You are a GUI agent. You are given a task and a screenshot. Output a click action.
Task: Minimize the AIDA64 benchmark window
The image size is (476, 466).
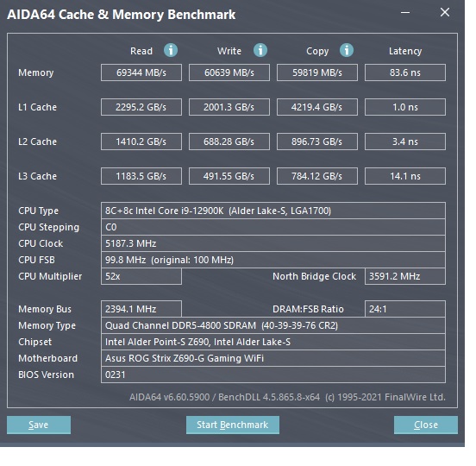tap(405, 13)
